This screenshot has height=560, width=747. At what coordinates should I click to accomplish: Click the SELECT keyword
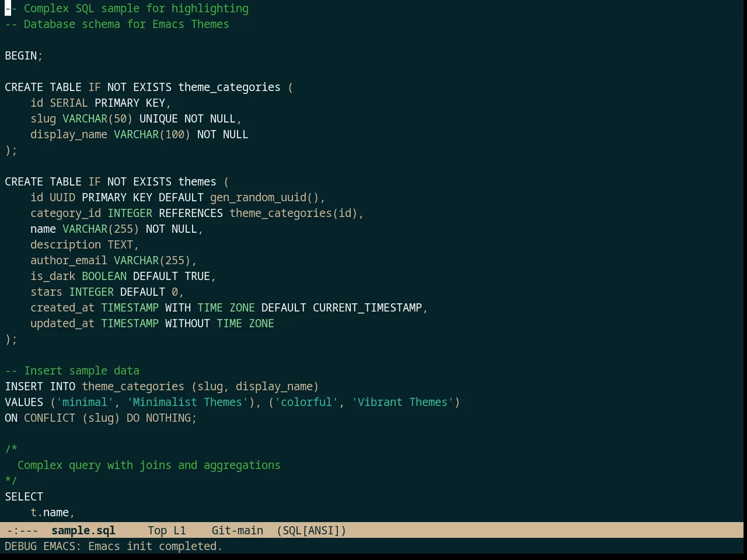[24, 496]
